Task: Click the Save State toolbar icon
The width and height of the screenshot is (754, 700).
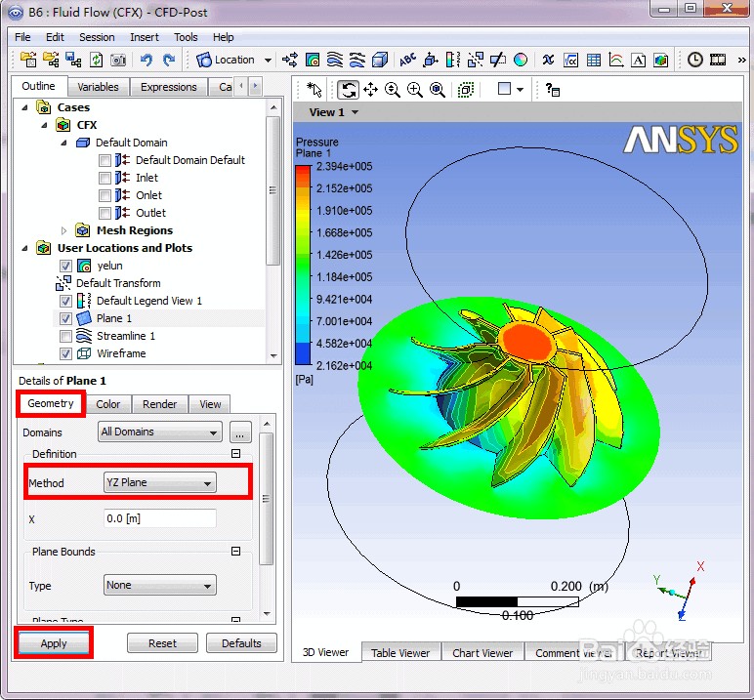Action: click(x=73, y=60)
